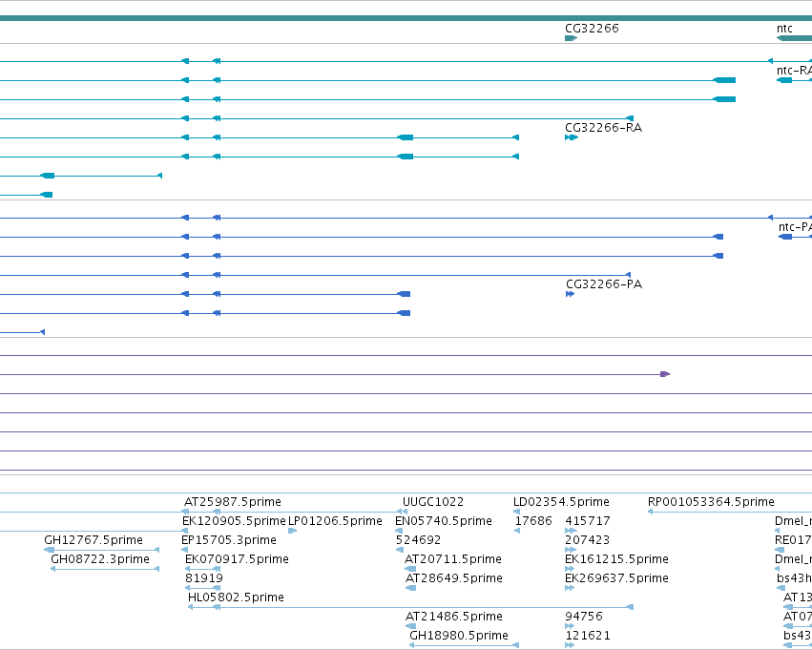This screenshot has width=812, height=650.
Task: Click the 524692 feature label
Action: [x=419, y=539]
